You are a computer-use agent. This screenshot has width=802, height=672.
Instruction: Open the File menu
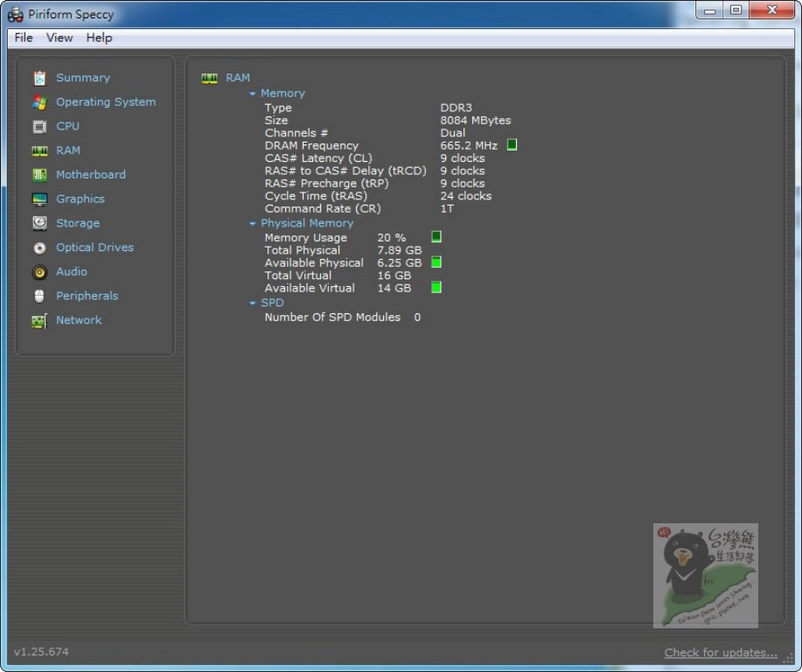[x=24, y=38]
